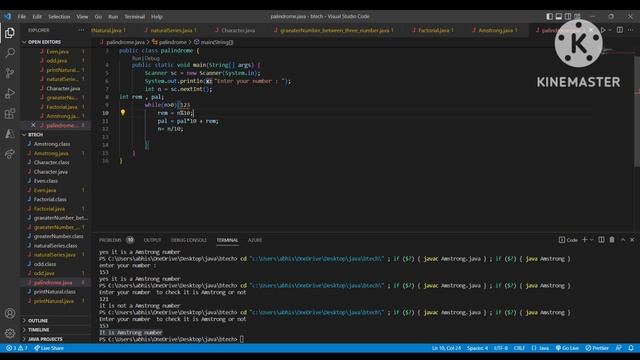Switch to Character.java editor tab
Viewport: 640px width, 360px height.
pos(238,30)
